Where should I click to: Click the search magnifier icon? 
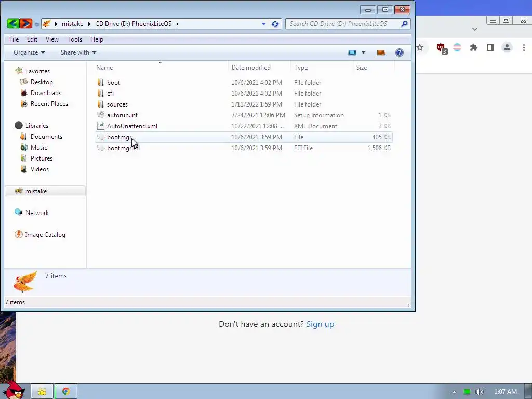tap(404, 24)
